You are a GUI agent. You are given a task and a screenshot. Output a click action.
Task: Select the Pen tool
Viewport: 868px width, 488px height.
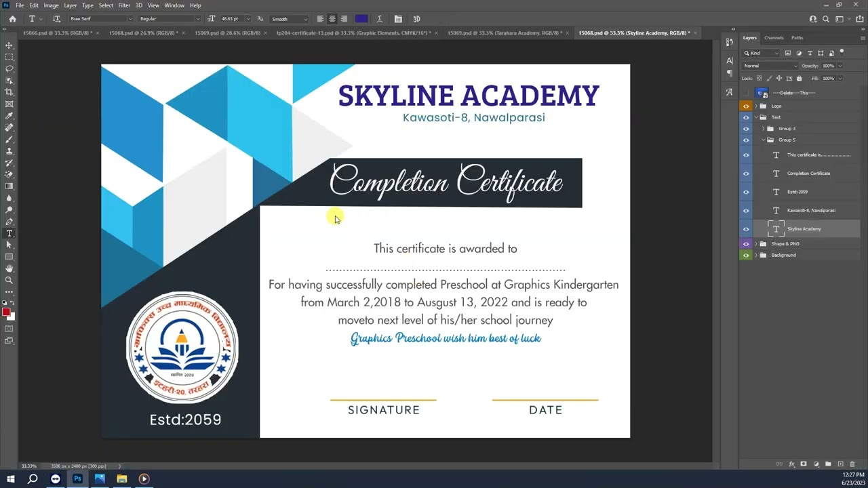coord(9,222)
